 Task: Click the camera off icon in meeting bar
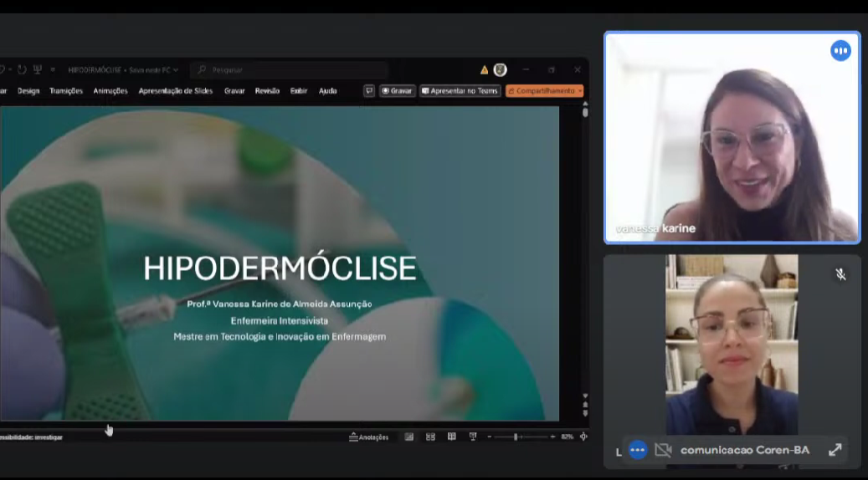pos(663,450)
